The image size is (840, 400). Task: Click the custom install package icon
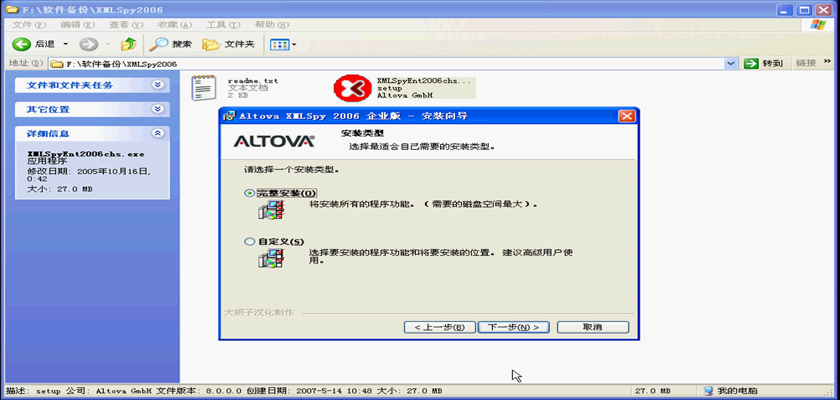(271, 258)
